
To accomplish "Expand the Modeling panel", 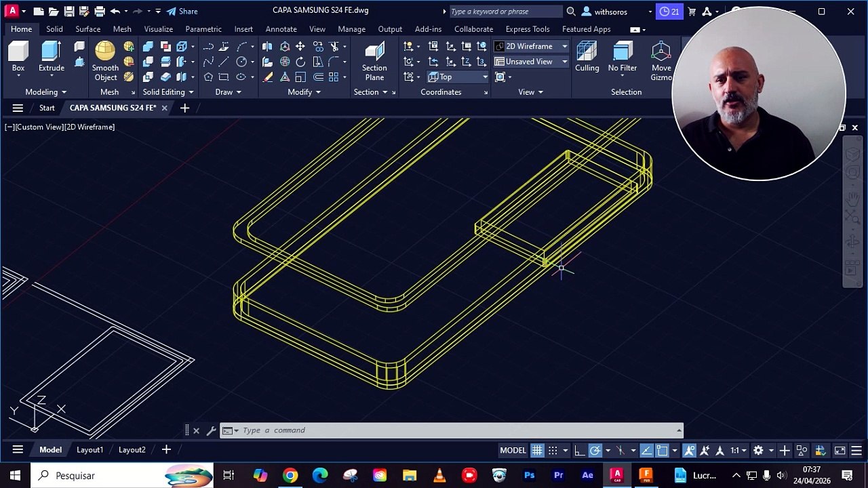I will (46, 92).
